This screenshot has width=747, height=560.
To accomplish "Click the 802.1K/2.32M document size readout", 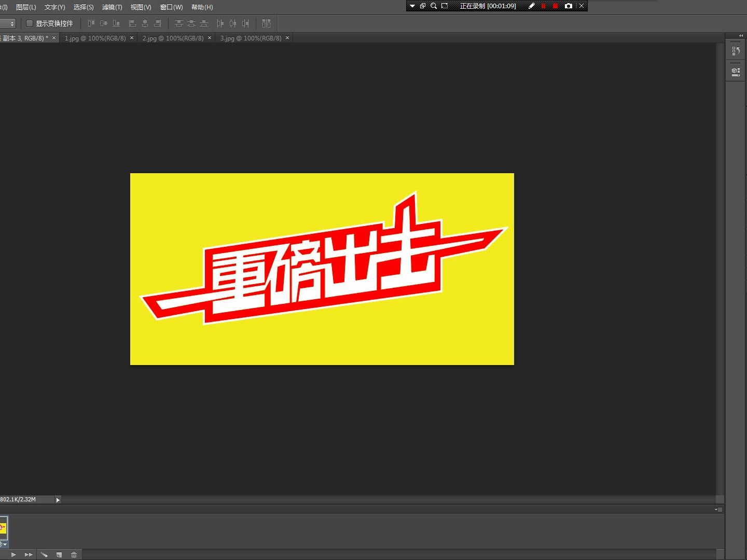I will [18, 500].
